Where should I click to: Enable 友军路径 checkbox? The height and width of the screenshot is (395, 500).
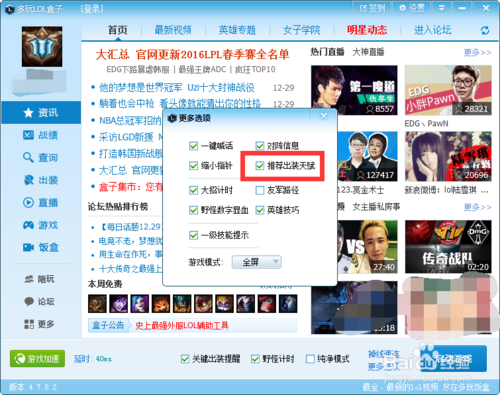pos(260,190)
